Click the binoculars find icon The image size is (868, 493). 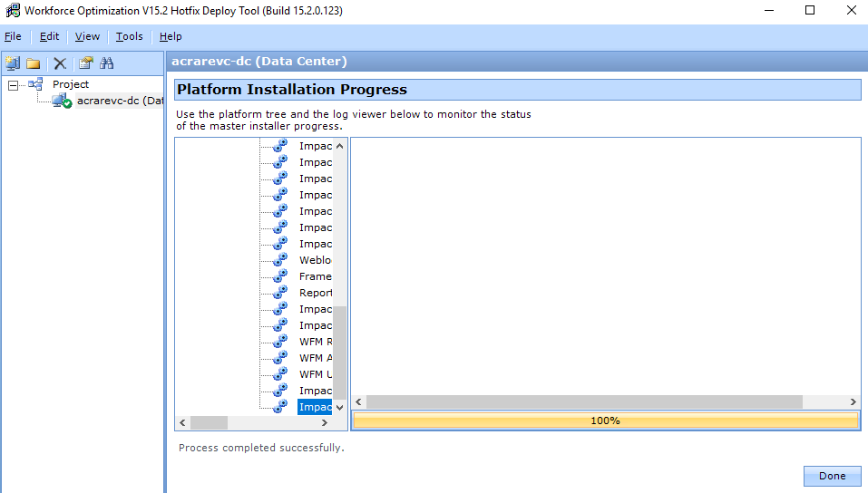click(x=107, y=63)
